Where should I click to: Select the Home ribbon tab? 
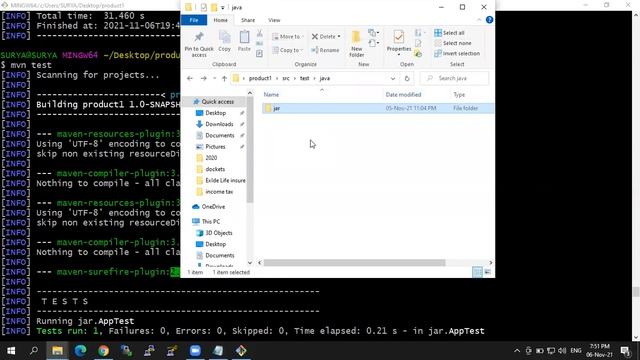[x=220, y=20]
